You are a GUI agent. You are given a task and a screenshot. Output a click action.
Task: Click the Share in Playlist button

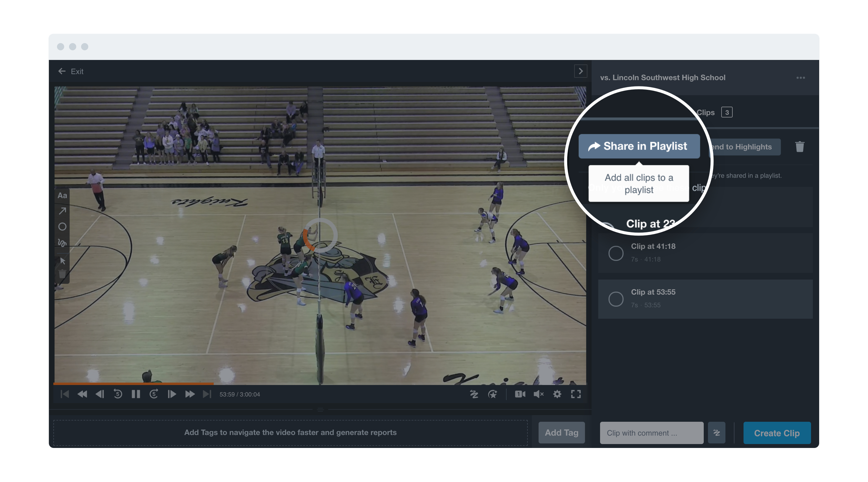(x=639, y=146)
